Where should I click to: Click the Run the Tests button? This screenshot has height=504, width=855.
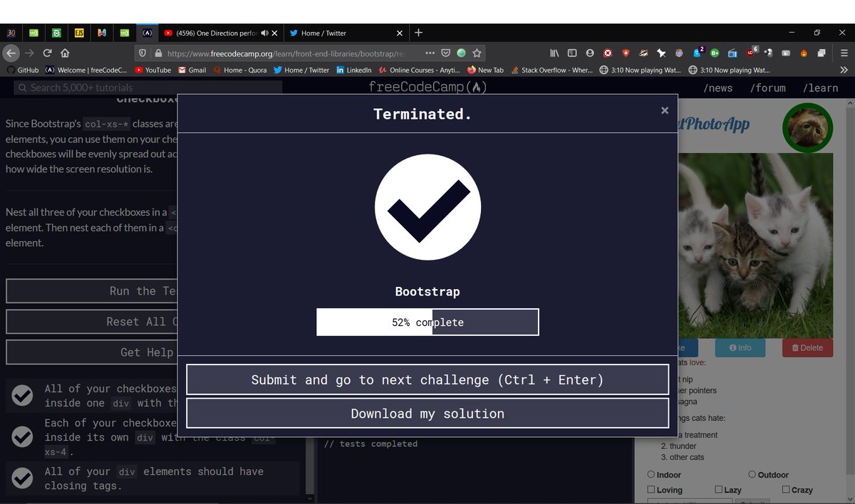(x=92, y=291)
